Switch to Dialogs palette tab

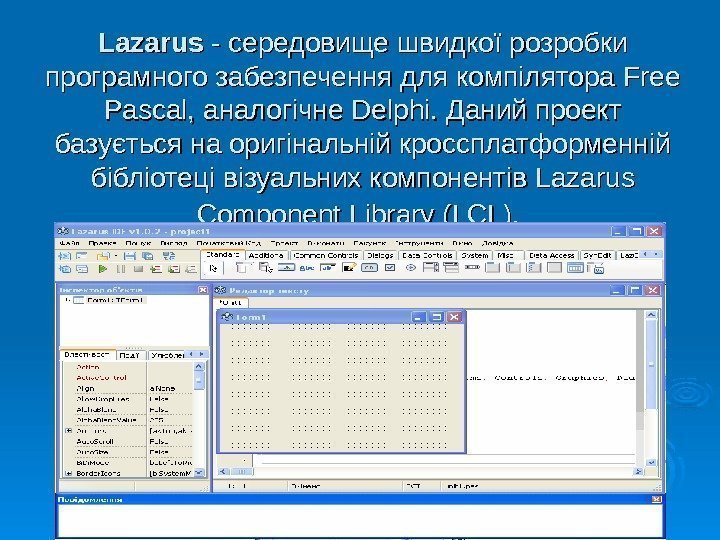coord(380,255)
